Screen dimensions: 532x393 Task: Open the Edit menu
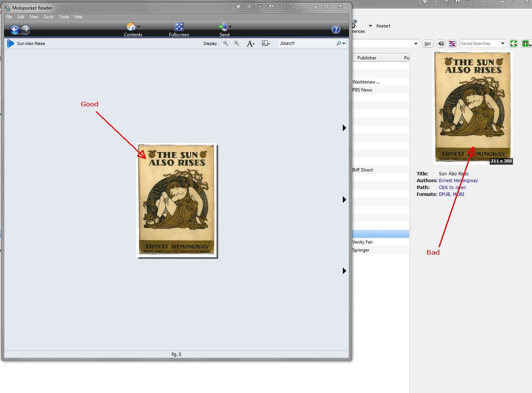coord(21,17)
